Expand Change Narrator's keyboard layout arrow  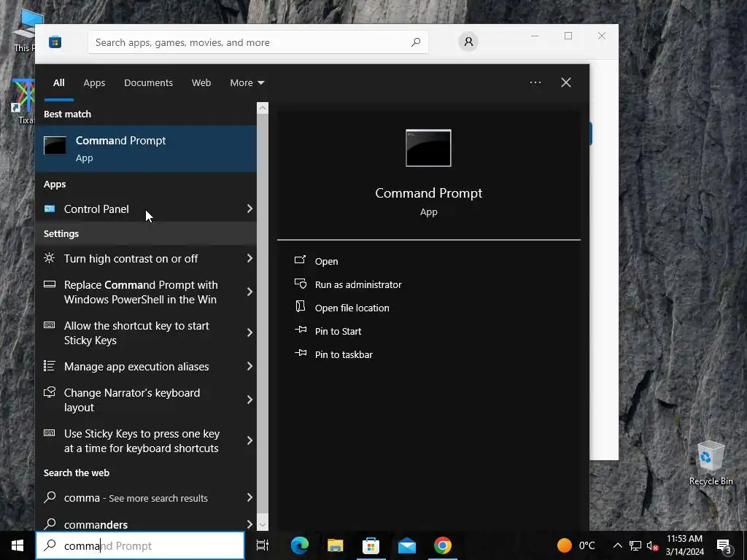pos(249,400)
